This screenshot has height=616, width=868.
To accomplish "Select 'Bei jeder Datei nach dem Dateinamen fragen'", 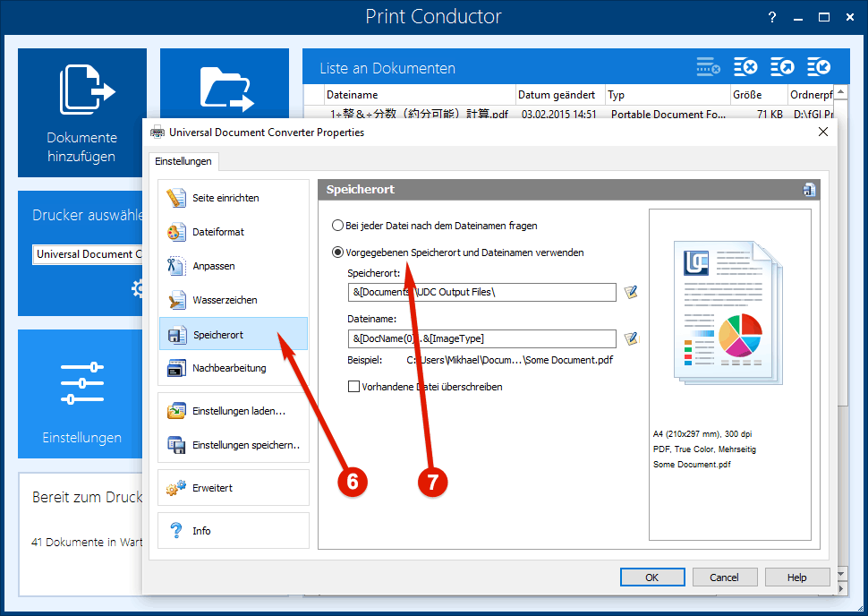I will (x=435, y=226).
